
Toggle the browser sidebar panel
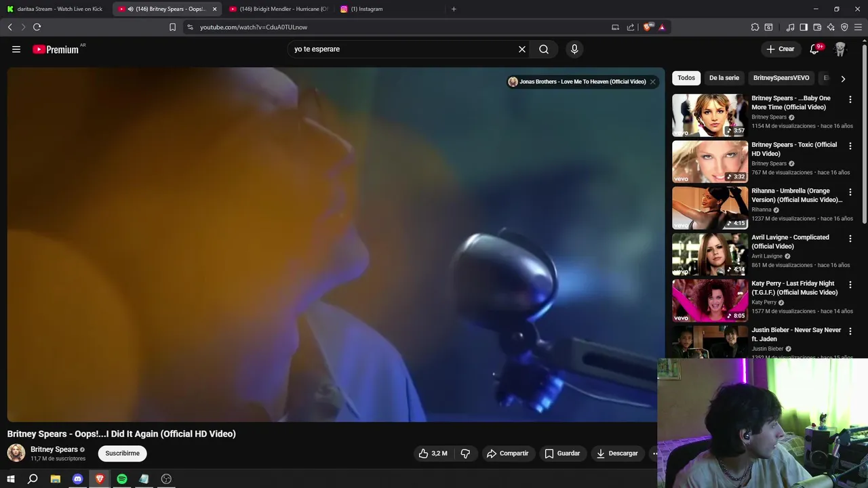804,27
